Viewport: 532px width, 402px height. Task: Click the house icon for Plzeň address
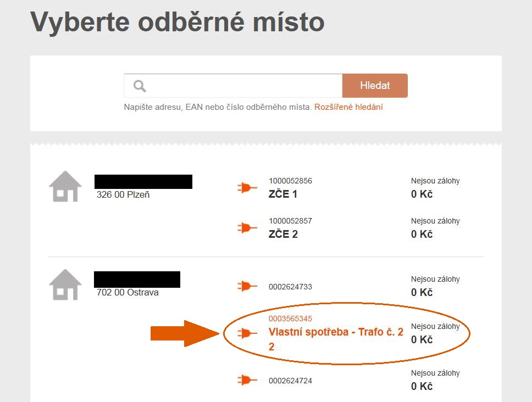click(65, 186)
